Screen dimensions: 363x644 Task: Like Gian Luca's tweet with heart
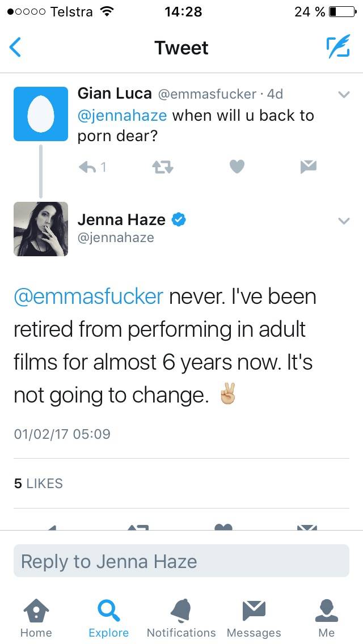237,166
